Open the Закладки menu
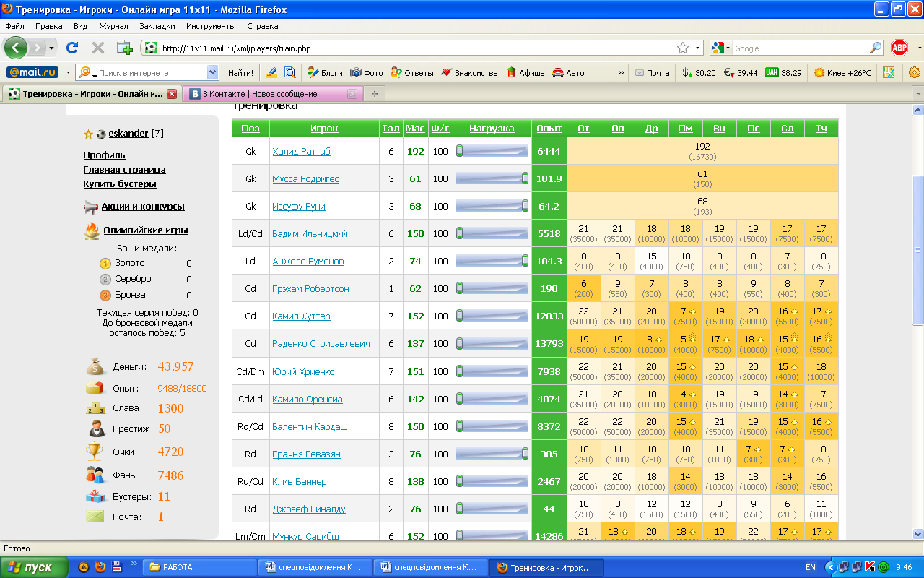 pos(157,26)
